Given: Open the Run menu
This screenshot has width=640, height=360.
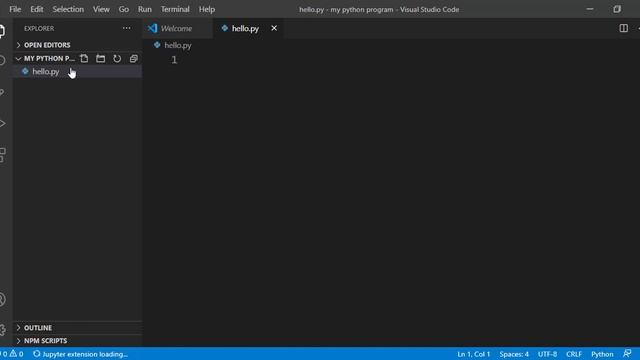Looking at the screenshot, I should 144,9.
